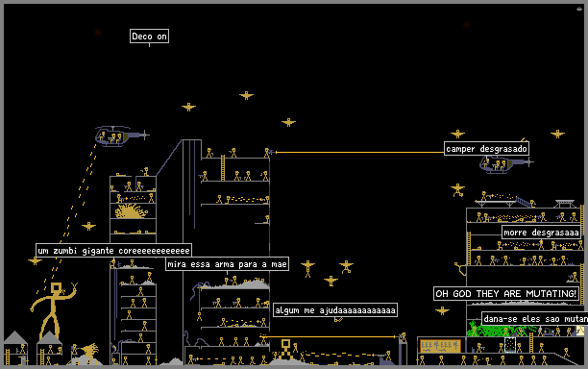Viewport: 588px width, 369px height.
Task: Click the yellow ladder in tall tower
Action: tap(223, 168)
